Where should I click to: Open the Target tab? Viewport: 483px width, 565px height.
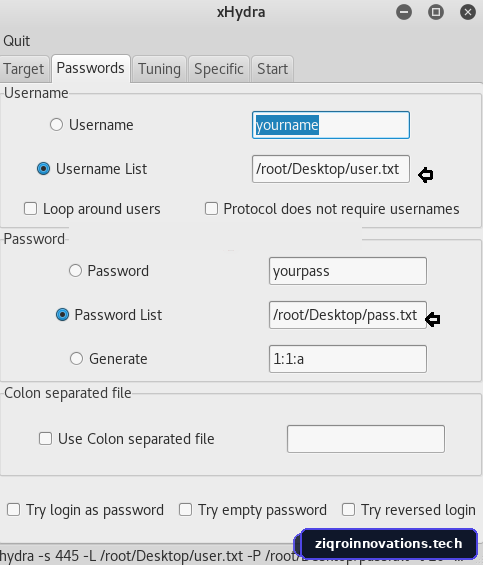(24, 69)
